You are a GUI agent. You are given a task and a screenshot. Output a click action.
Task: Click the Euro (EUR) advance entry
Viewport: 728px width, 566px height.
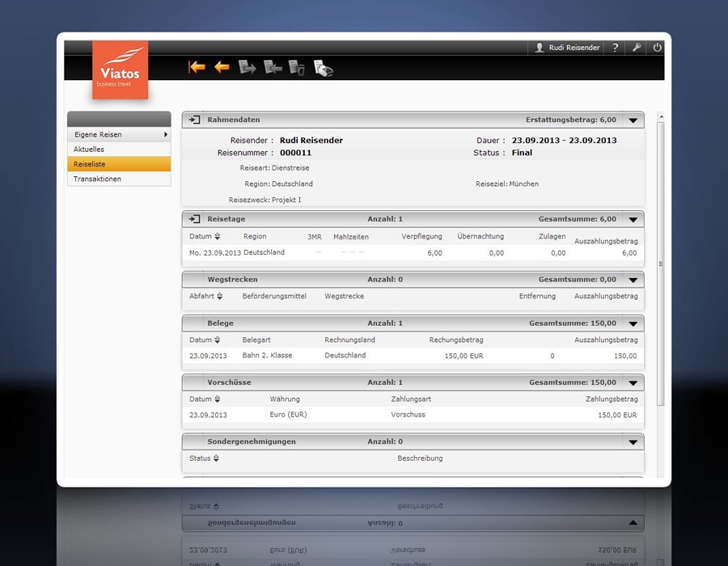[x=288, y=415]
